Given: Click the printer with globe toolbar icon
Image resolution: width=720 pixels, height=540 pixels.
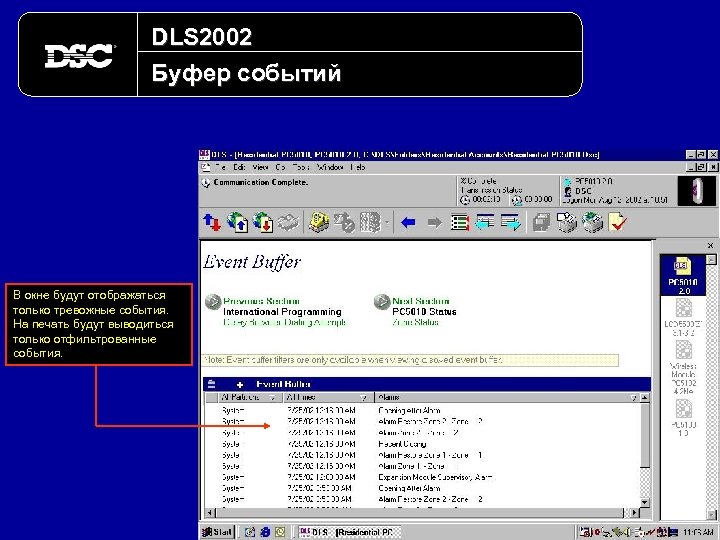Looking at the screenshot, I should 592,223.
